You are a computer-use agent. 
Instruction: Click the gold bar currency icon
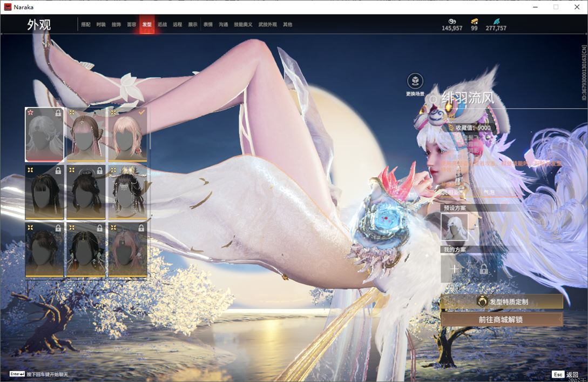[475, 22]
